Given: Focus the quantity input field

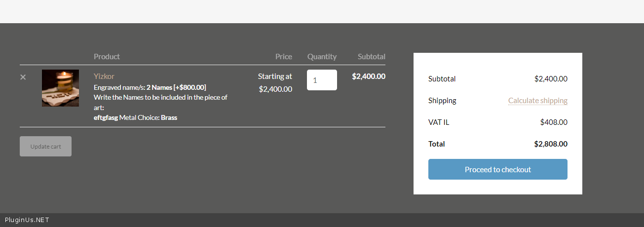Looking at the screenshot, I should (322, 80).
